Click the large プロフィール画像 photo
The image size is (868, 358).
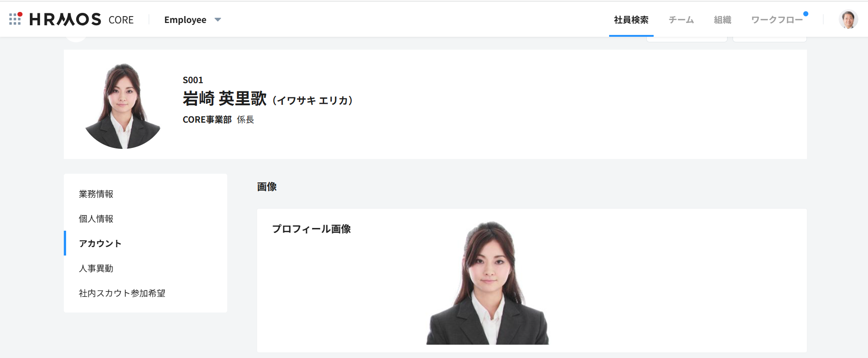pyautogui.click(x=487, y=283)
